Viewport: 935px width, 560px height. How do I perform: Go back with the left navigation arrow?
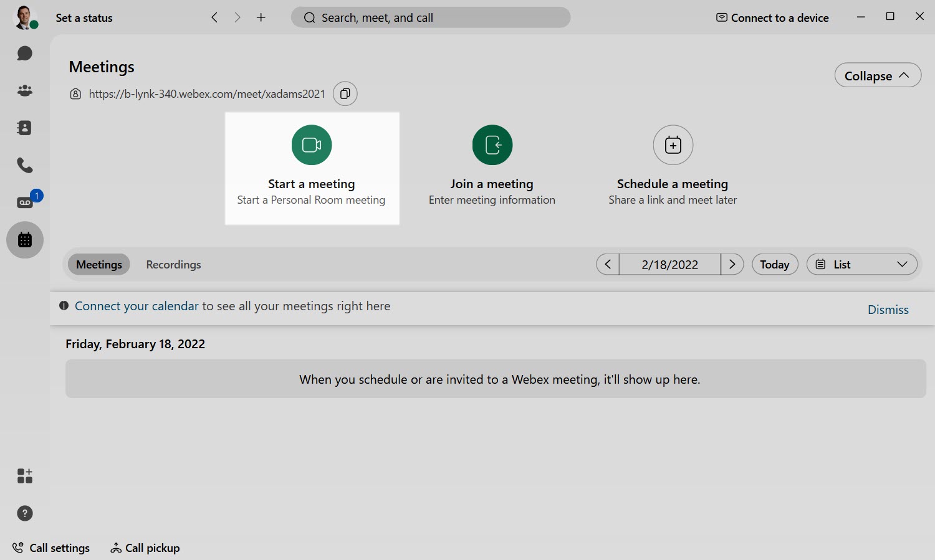214,17
